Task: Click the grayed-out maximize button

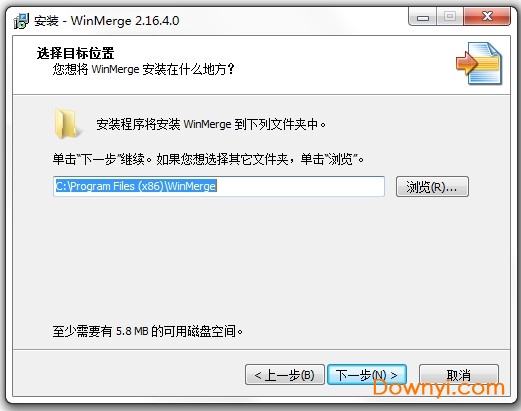Action: [x=450, y=17]
